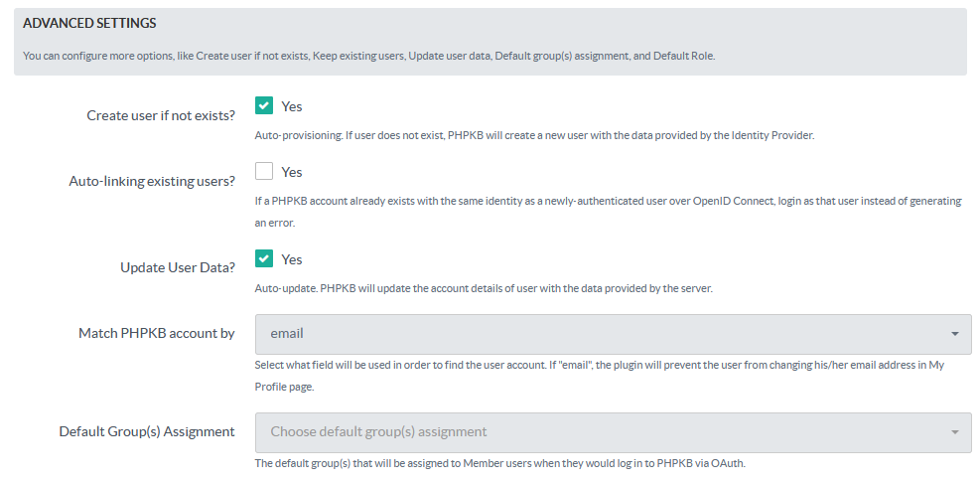Click the Yes label beside Update User Data
The image size is (980, 483).
pyautogui.click(x=292, y=259)
